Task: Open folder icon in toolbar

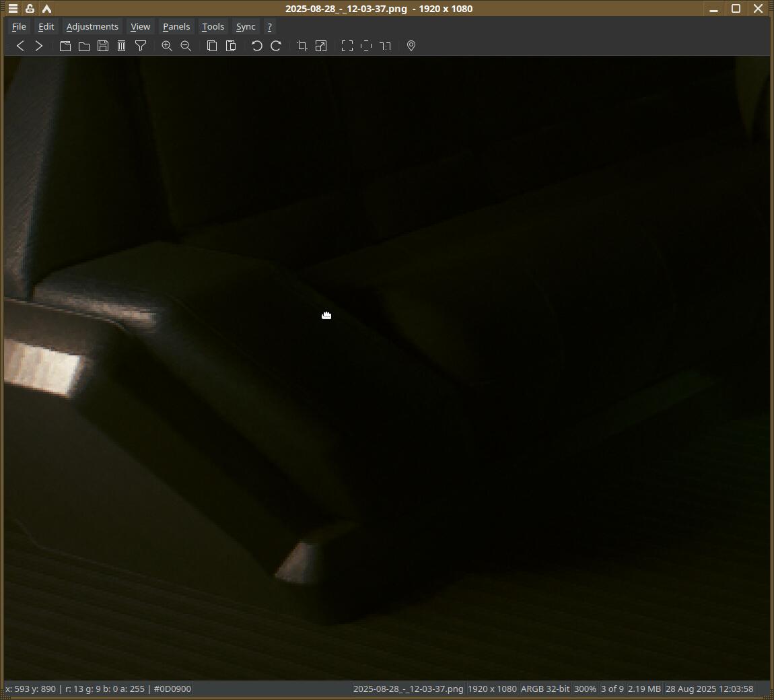Action: tap(84, 46)
